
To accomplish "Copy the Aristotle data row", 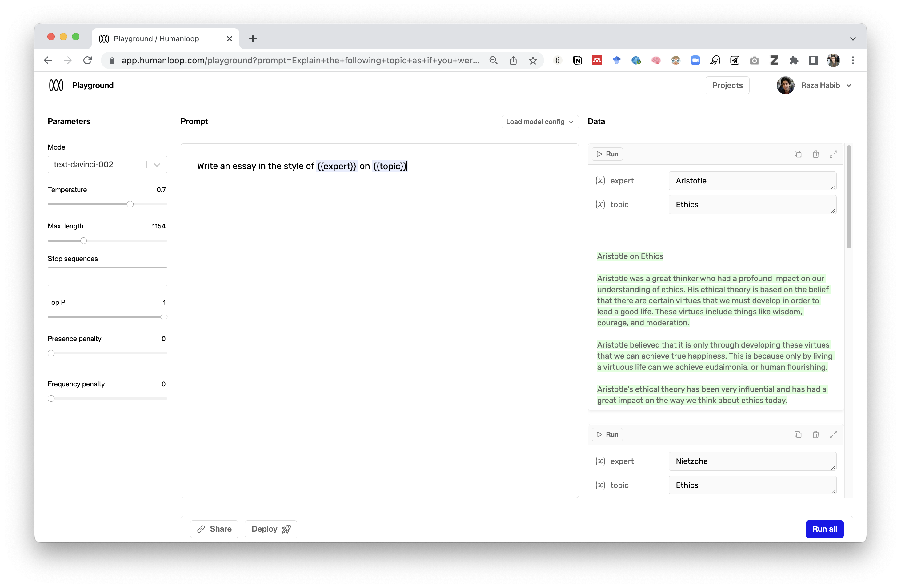I will click(798, 154).
